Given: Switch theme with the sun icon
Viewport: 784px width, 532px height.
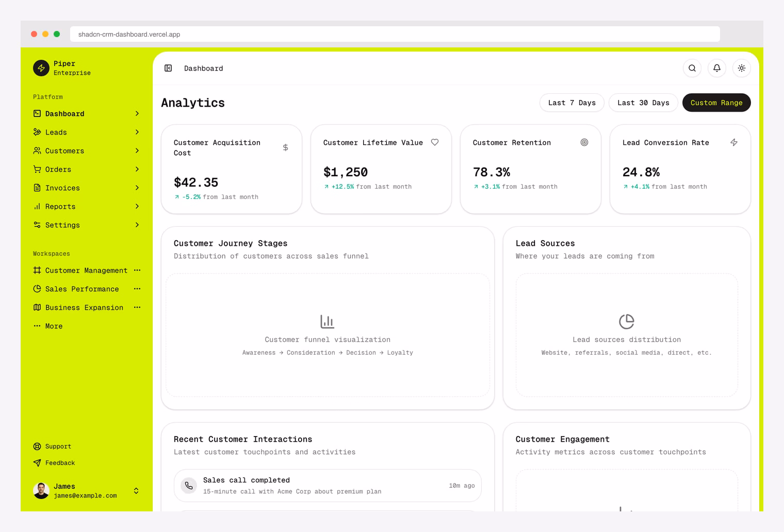Looking at the screenshot, I should (742, 68).
